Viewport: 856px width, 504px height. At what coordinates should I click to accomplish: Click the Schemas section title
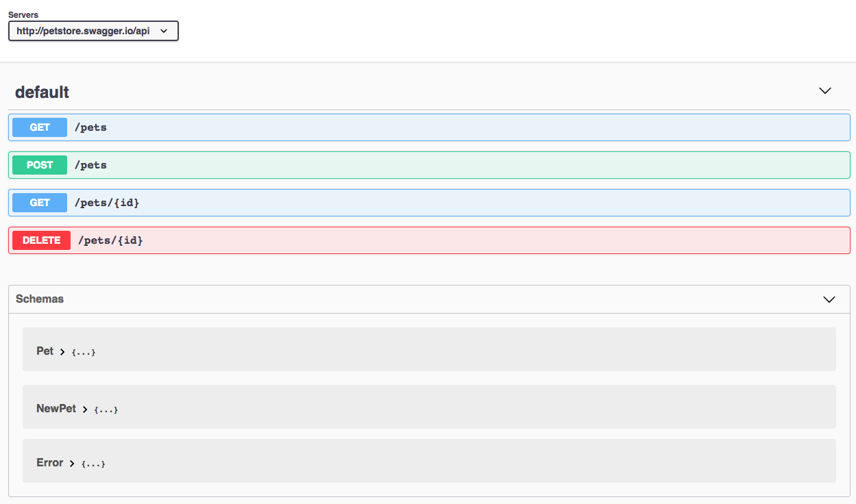pyautogui.click(x=40, y=299)
